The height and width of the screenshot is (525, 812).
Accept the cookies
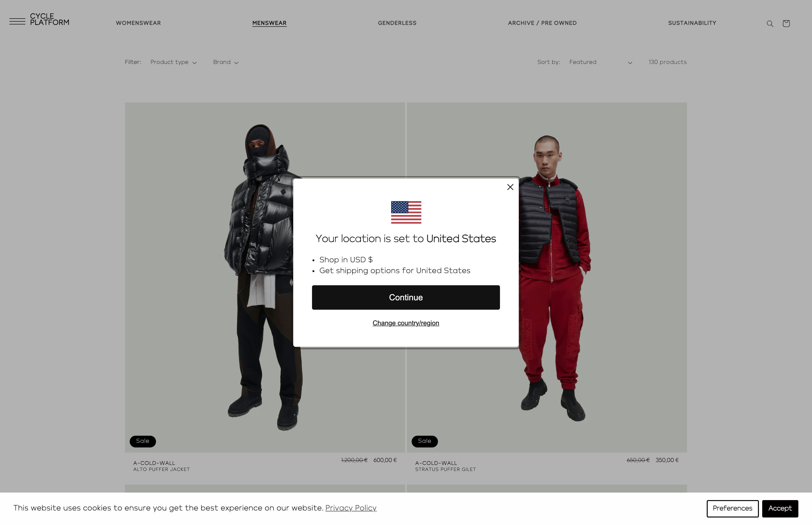pyautogui.click(x=780, y=508)
